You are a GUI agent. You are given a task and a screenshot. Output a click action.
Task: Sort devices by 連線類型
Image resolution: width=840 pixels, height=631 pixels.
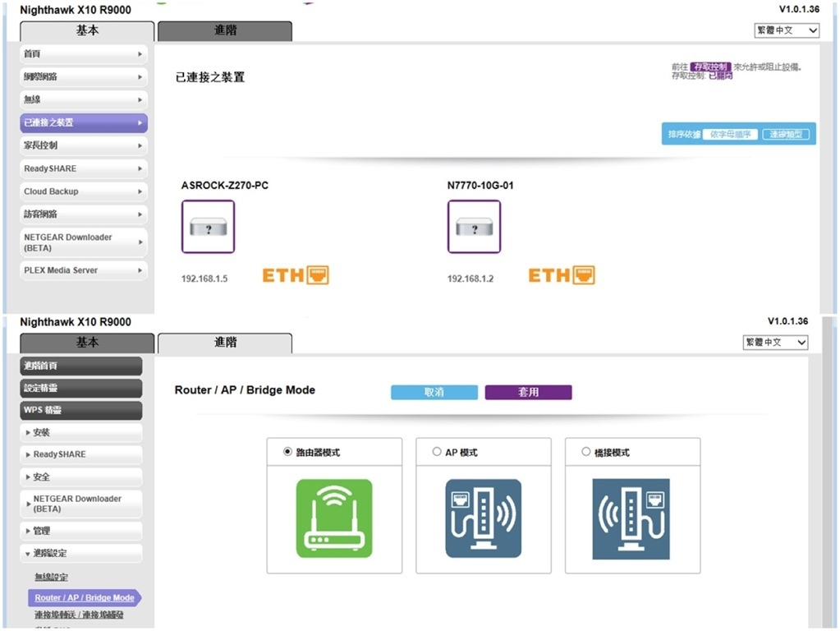[x=786, y=134]
